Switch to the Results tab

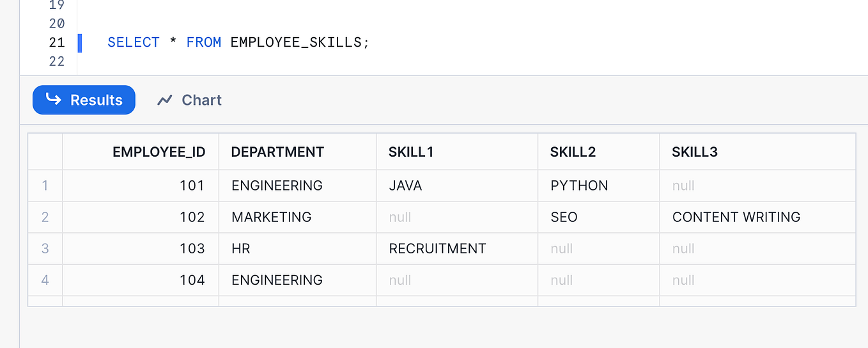pyautogui.click(x=84, y=100)
